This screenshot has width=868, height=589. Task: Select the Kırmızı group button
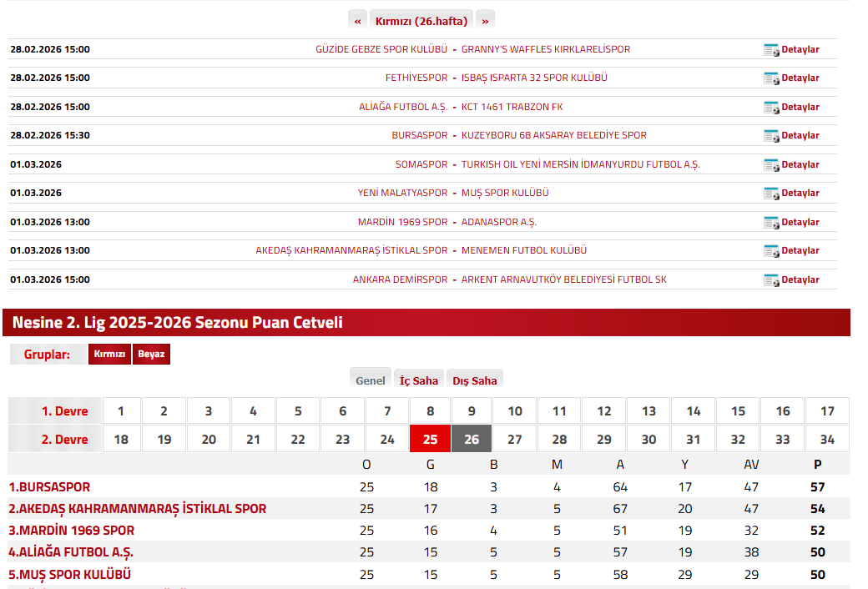109,355
